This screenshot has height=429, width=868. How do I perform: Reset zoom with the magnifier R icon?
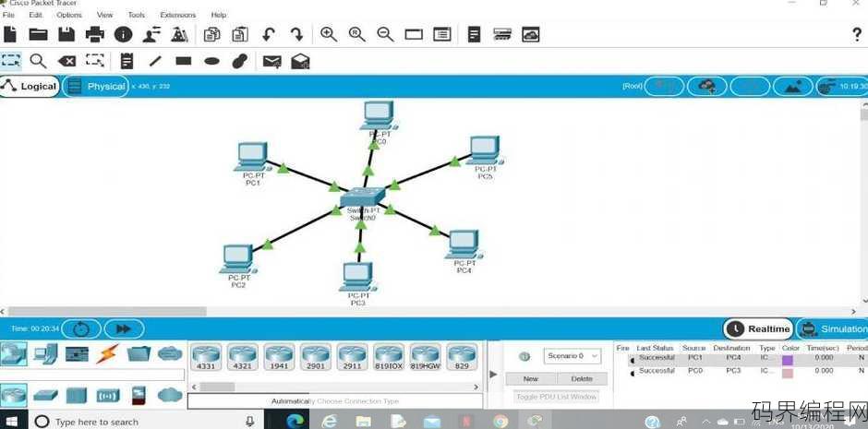click(x=357, y=34)
